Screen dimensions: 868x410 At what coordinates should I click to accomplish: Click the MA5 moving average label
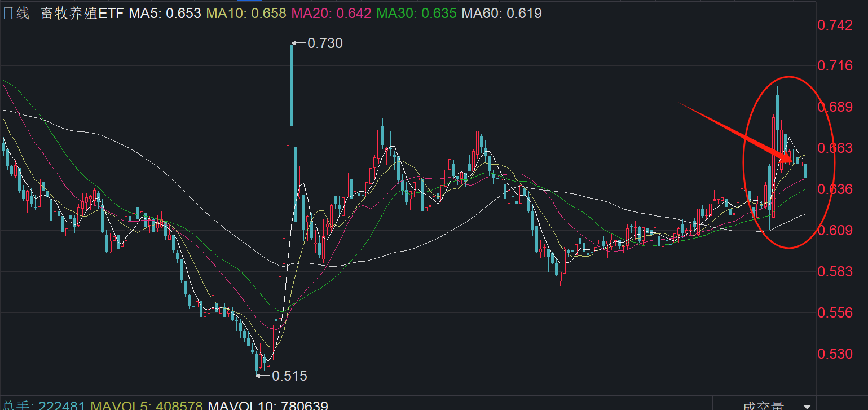tap(165, 14)
